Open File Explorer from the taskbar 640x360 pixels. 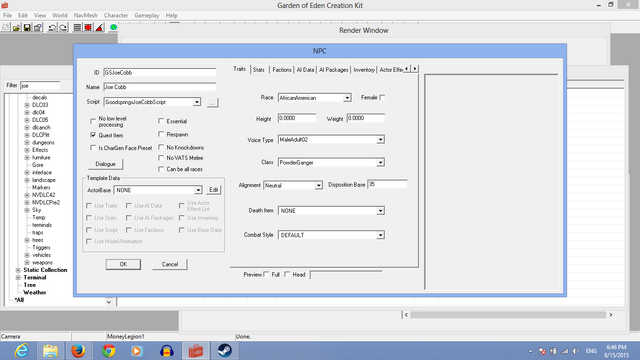pos(51,351)
